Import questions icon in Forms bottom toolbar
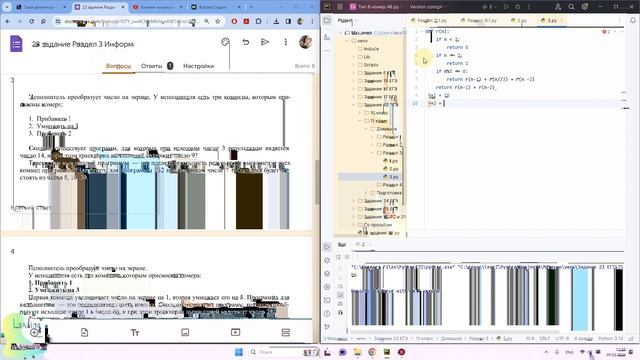The image size is (640, 360). (x=84, y=332)
